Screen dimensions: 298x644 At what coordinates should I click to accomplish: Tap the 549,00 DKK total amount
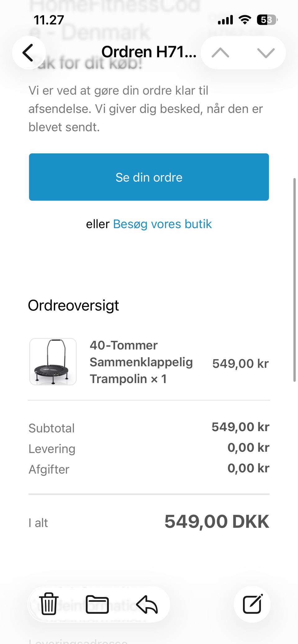tap(217, 522)
